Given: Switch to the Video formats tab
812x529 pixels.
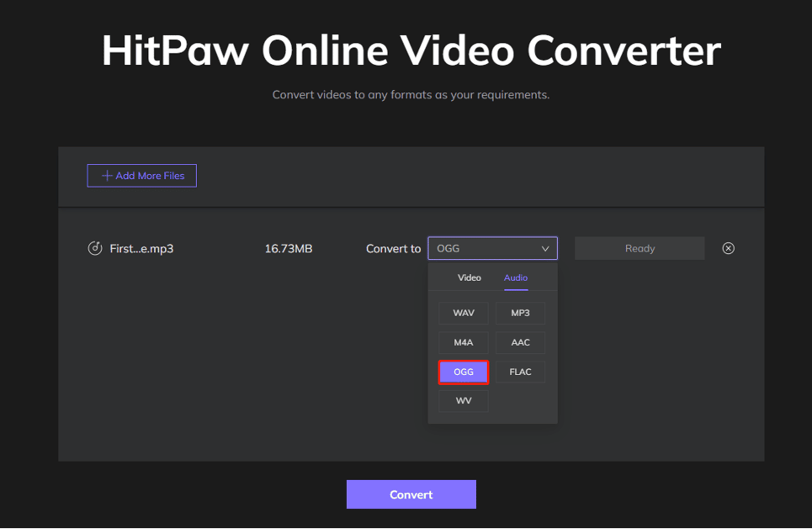Looking at the screenshot, I should point(469,277).
